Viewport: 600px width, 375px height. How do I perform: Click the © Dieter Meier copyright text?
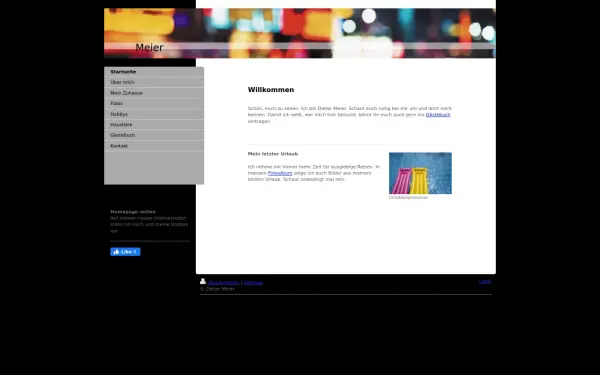[217, 289]
